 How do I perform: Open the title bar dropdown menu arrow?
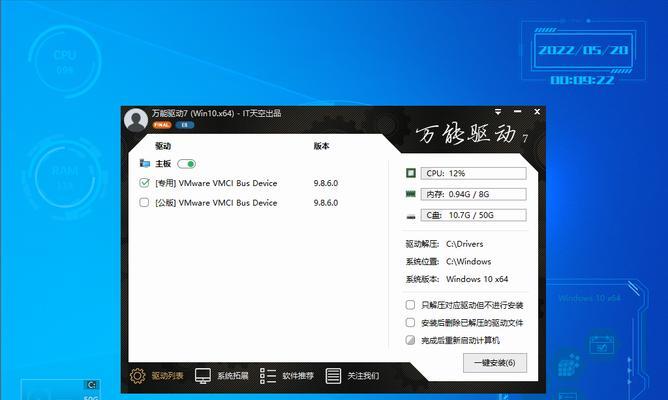coord(498,112)
